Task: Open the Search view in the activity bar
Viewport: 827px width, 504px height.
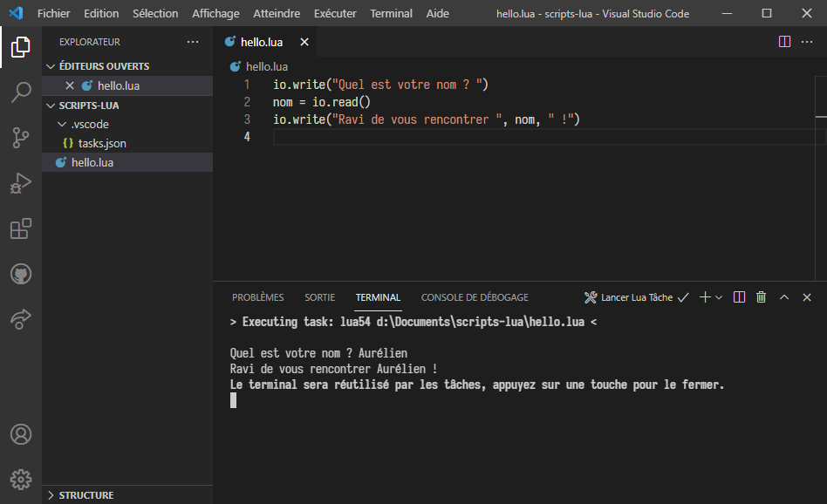Action: 20,91
